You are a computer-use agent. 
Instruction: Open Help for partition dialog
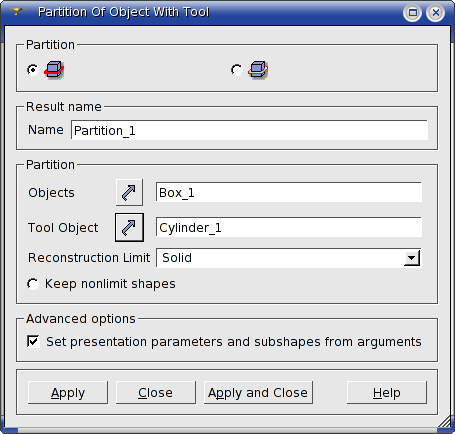(x=387, y=393)
